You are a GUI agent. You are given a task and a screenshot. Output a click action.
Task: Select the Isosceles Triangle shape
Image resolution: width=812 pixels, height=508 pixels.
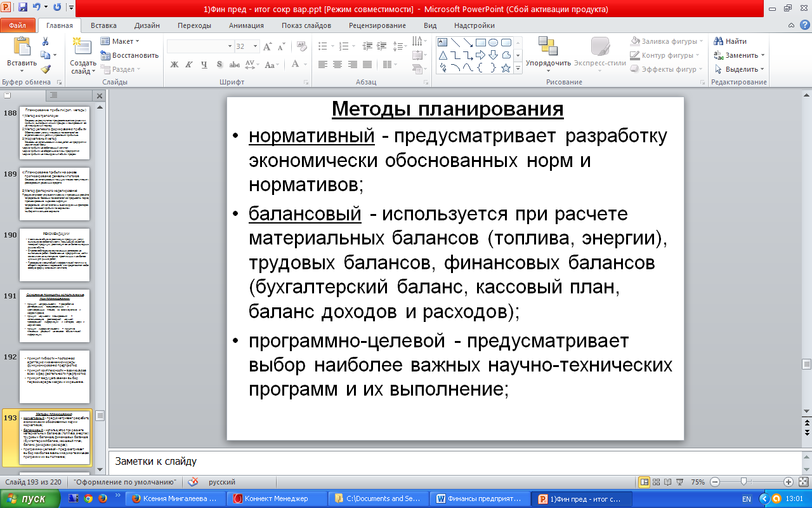tap(443, 55)
